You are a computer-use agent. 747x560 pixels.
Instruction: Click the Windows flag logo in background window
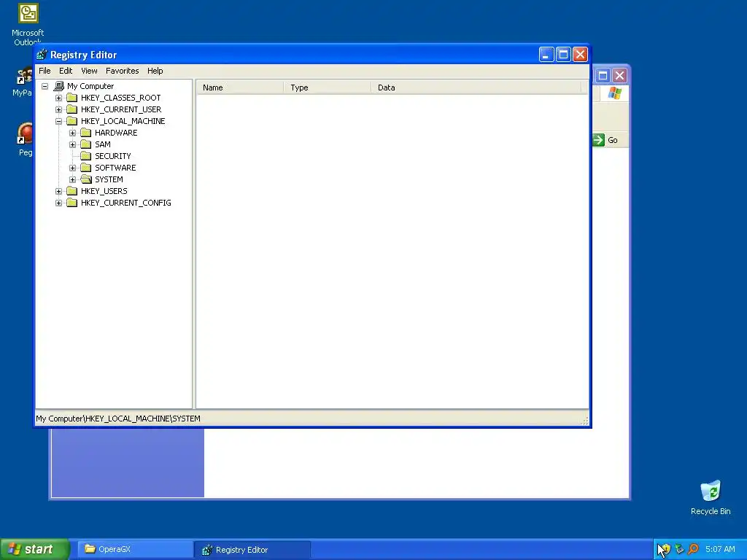coord(614,93)
